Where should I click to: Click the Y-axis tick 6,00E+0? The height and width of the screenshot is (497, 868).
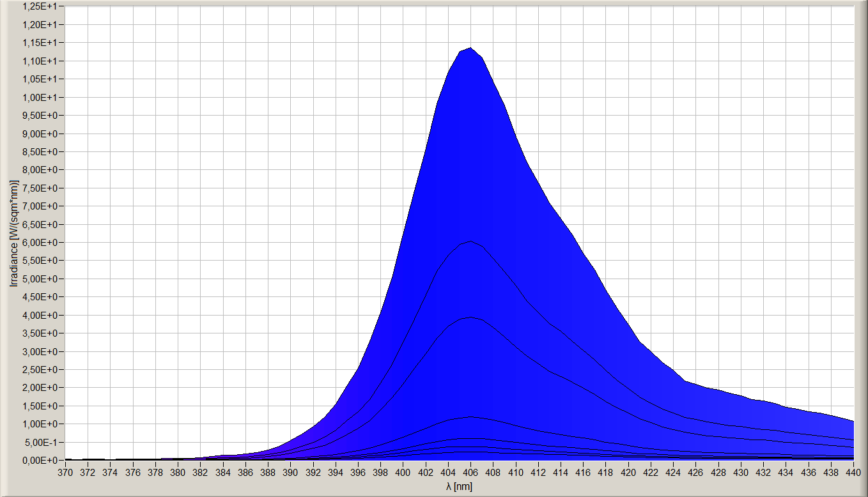(x=40, y=242)
